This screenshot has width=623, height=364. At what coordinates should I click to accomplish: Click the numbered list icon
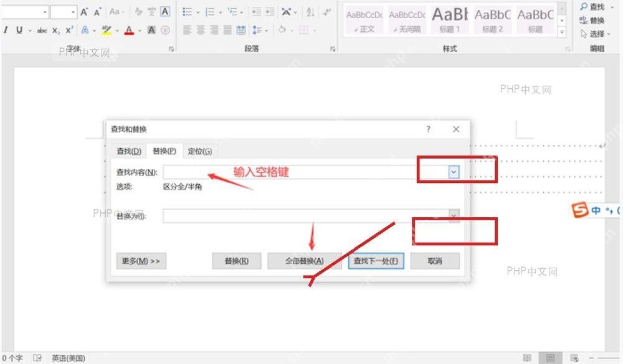[x=210, y=12]
